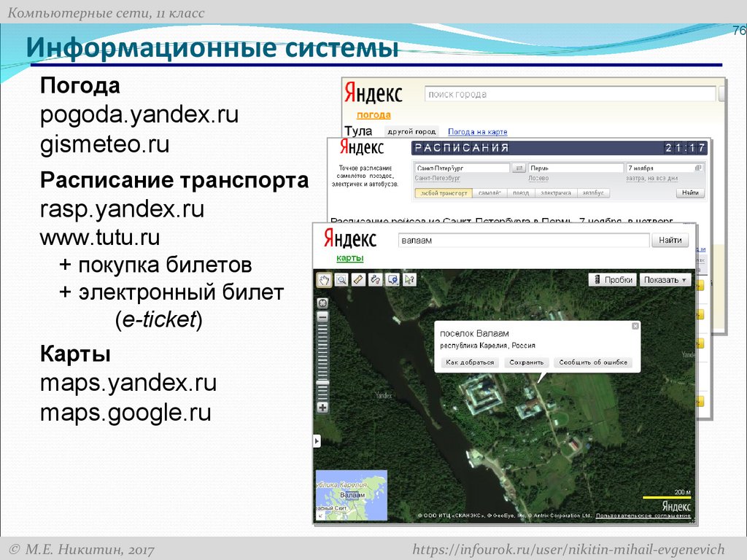747x560 pixels.
Task: Click the pogoda.yandex.ru text on the slide
Action: (139, 114)
